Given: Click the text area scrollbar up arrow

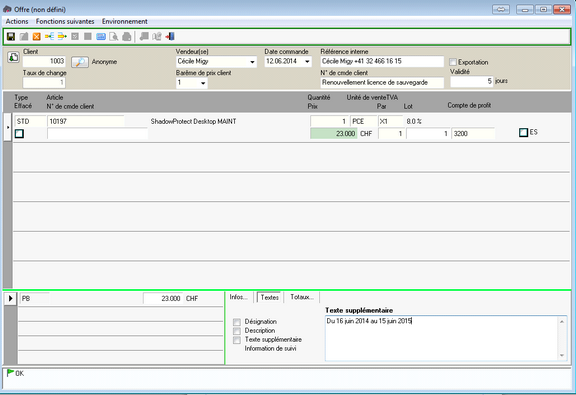Looking at the screenshot, I should click(x=562, y=322).
